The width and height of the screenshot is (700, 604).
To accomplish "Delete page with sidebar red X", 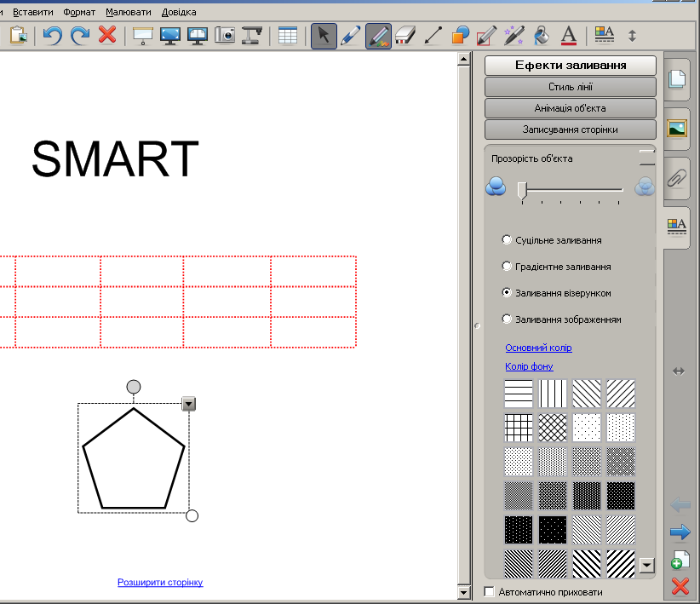I will 680,587.
